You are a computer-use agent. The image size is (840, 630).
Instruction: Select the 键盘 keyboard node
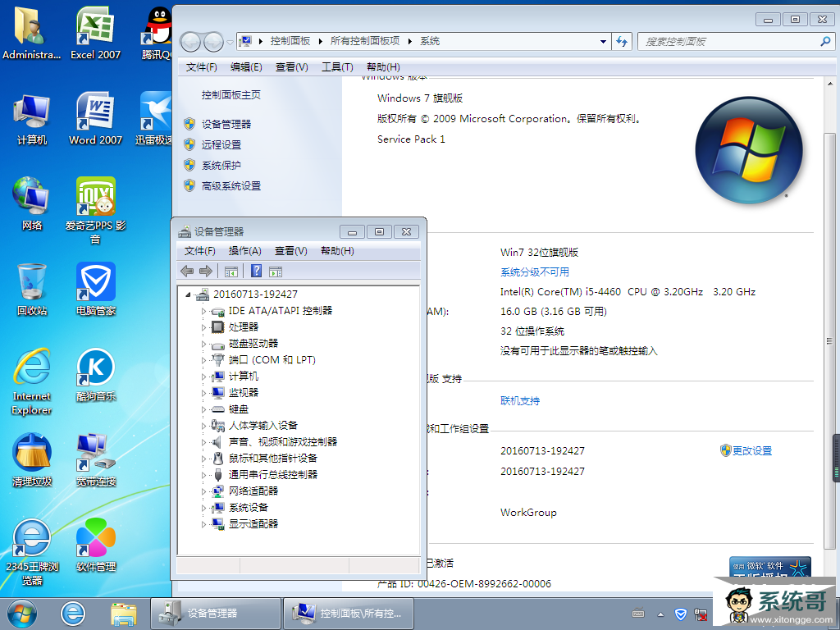[239, 409]
